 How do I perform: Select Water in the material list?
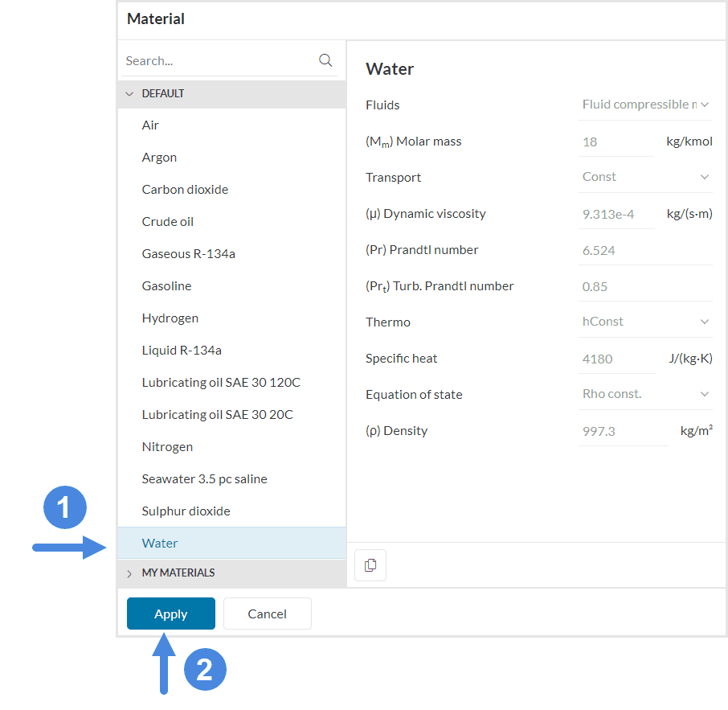coord(161,544)
